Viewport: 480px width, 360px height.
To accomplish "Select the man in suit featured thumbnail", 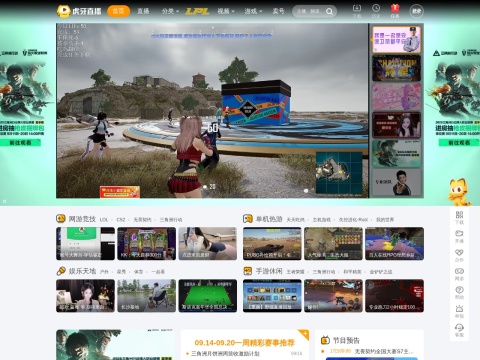I will point(396,182).
